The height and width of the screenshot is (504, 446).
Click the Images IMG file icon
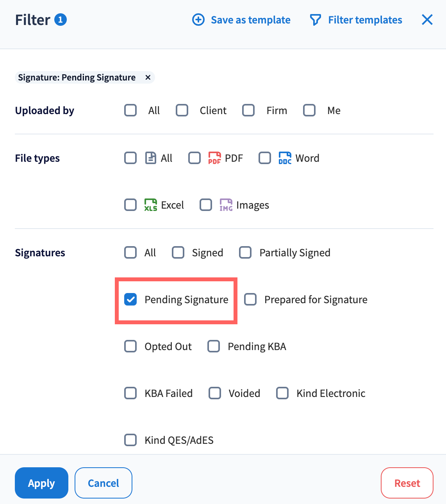(x=226, y=205)
